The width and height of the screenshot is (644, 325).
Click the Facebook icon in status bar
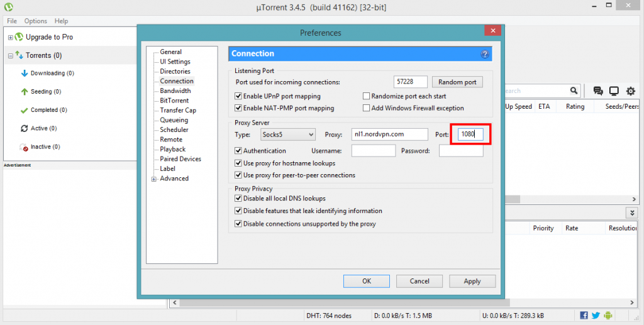pos(584,315)
